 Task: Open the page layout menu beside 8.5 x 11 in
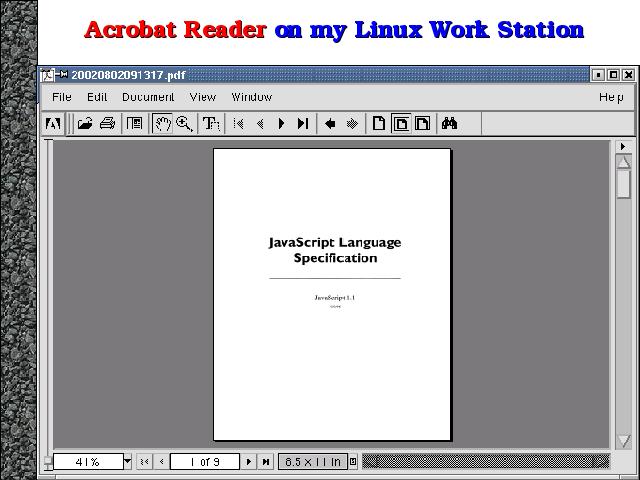(353, 462)
